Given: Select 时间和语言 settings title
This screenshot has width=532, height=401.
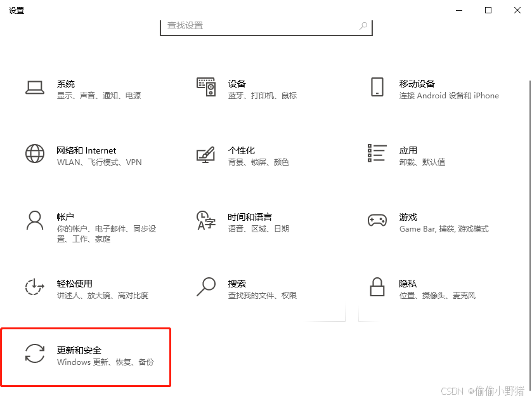Looking at the screenshot, I should pyautogui.click(x=250, y=217).
